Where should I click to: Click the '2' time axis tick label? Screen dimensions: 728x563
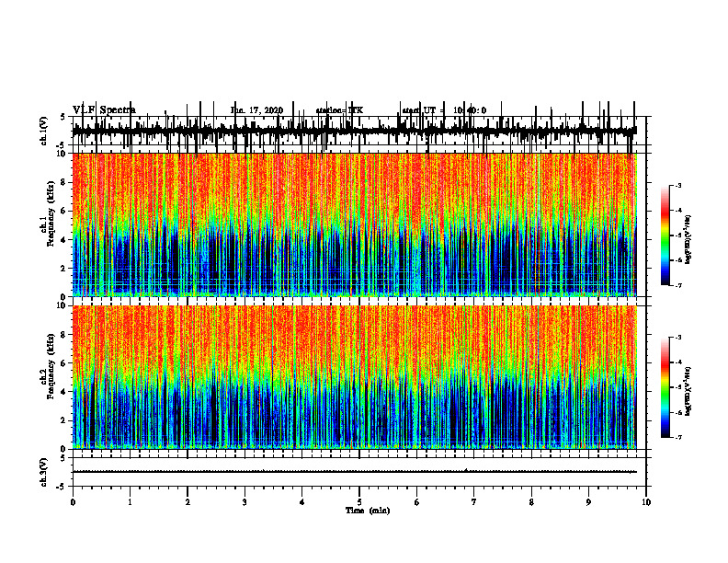click(x=188, y=502)
